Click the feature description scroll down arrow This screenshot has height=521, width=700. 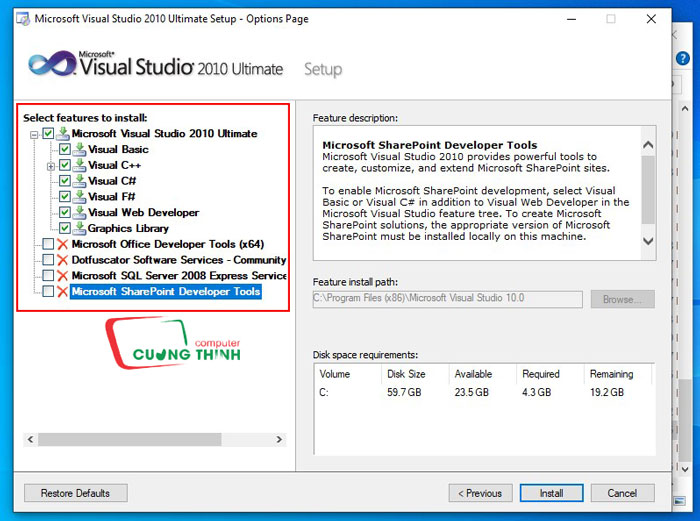(x=648, y=241)
